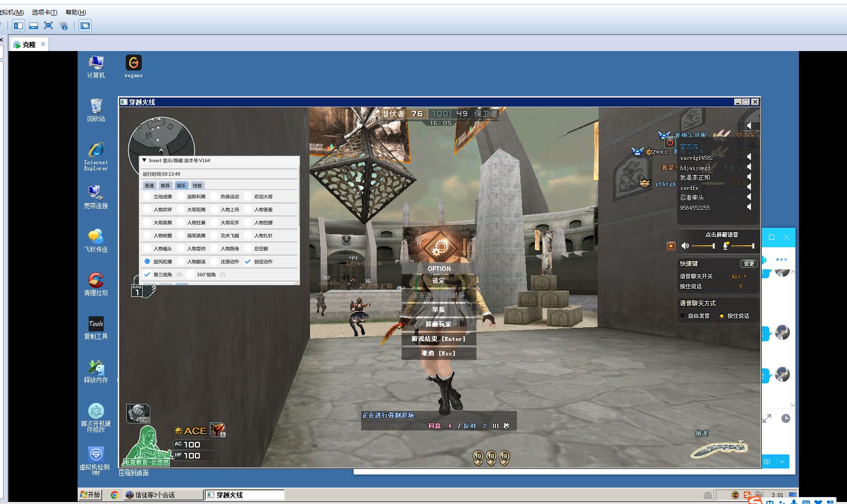Screen dimensions: 847x504
Task: Toggle VMware library sidebar toolbar icon
Action: pos(19,26)
